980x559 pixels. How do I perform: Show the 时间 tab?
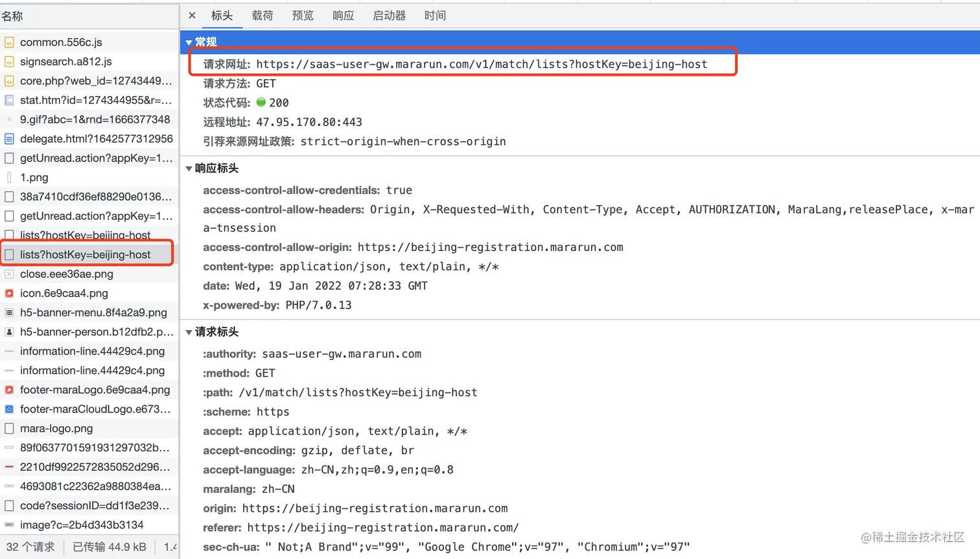tap(436, 16)
